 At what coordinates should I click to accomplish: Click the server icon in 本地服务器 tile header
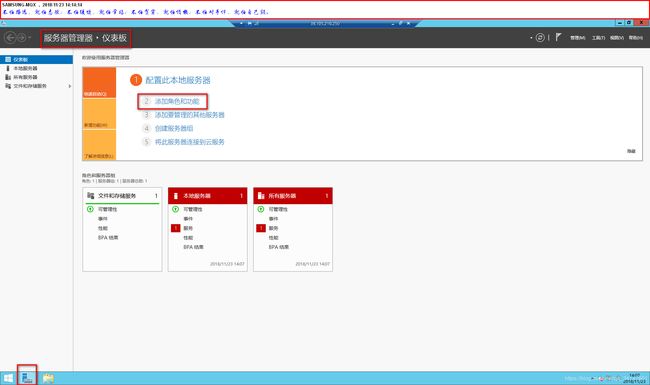coord(176,196)
